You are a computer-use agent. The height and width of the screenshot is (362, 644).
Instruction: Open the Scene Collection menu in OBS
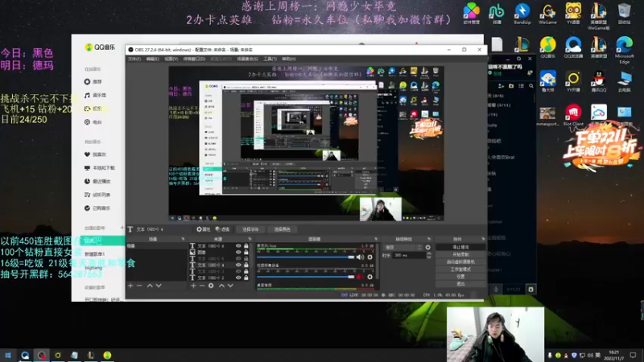247,59
